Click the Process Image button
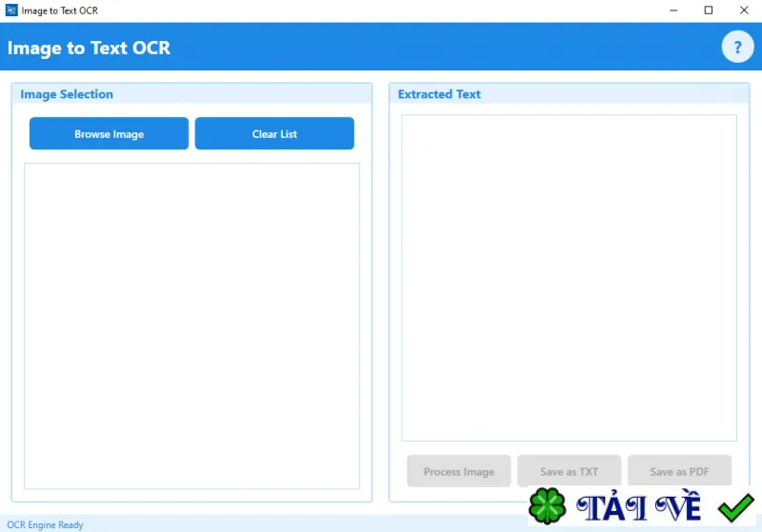The height and width of the screenshot is (532, 762). pos(459,471)
